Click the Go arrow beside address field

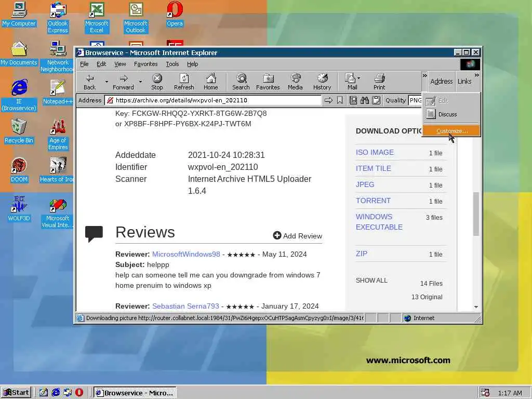coord(328,100)
